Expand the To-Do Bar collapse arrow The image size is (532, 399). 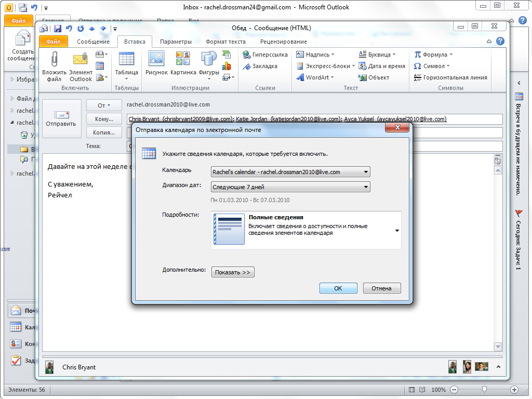coord(519,83)
